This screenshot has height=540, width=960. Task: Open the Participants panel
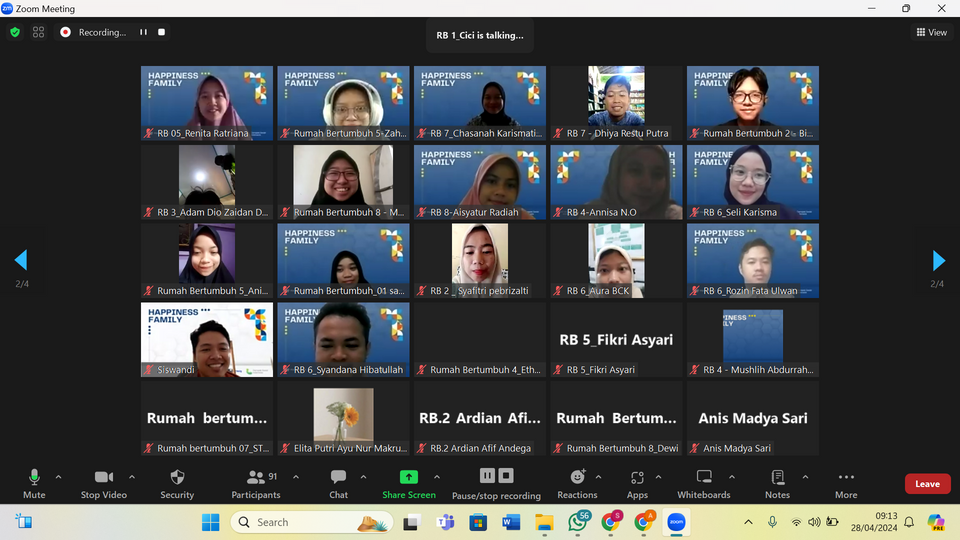click(256, 478)
